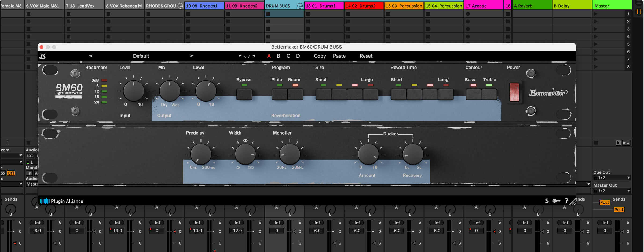
Task: Open the Cue Out 1/2 dropdown
Action: 612,178
